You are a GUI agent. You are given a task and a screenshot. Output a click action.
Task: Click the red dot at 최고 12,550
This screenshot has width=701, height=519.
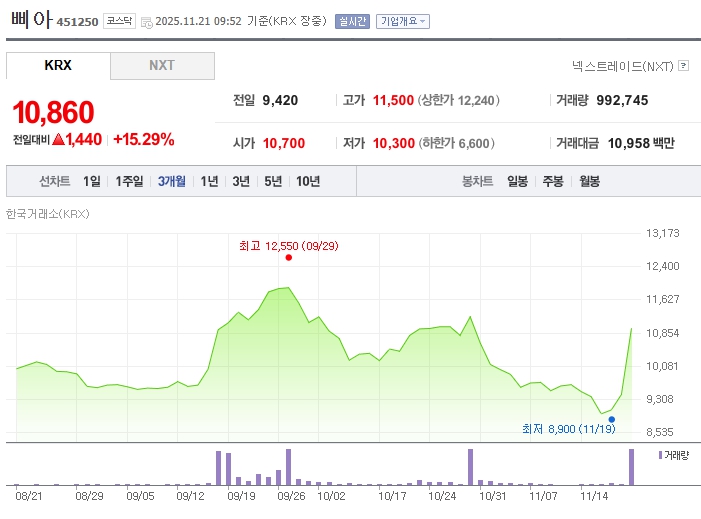(x=289, y=258)
